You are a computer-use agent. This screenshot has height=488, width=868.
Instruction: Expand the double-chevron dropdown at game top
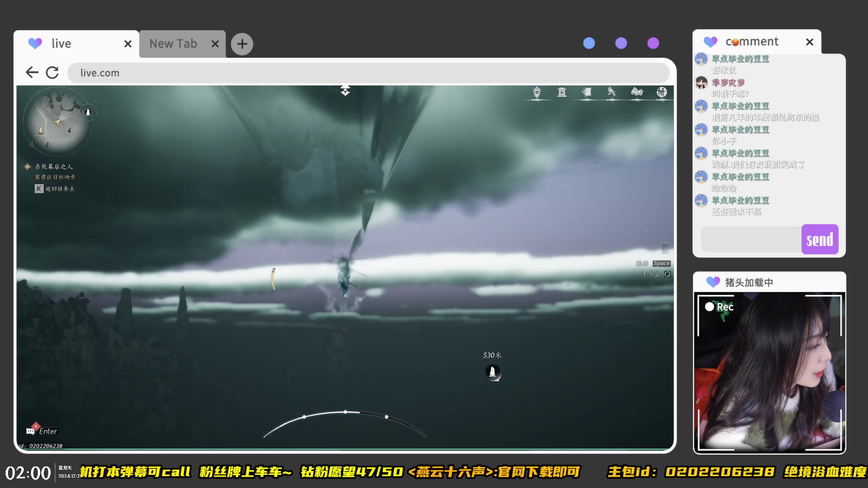pos(345,90)
